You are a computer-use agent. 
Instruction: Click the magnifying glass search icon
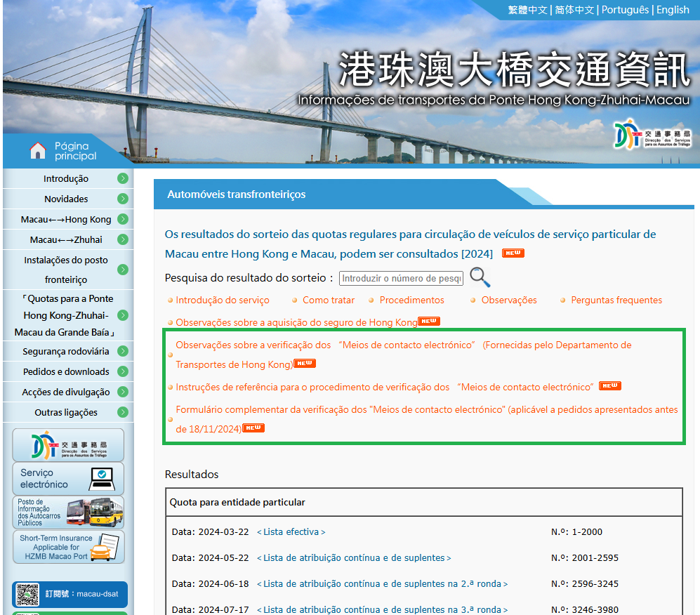tap(480, 277)
